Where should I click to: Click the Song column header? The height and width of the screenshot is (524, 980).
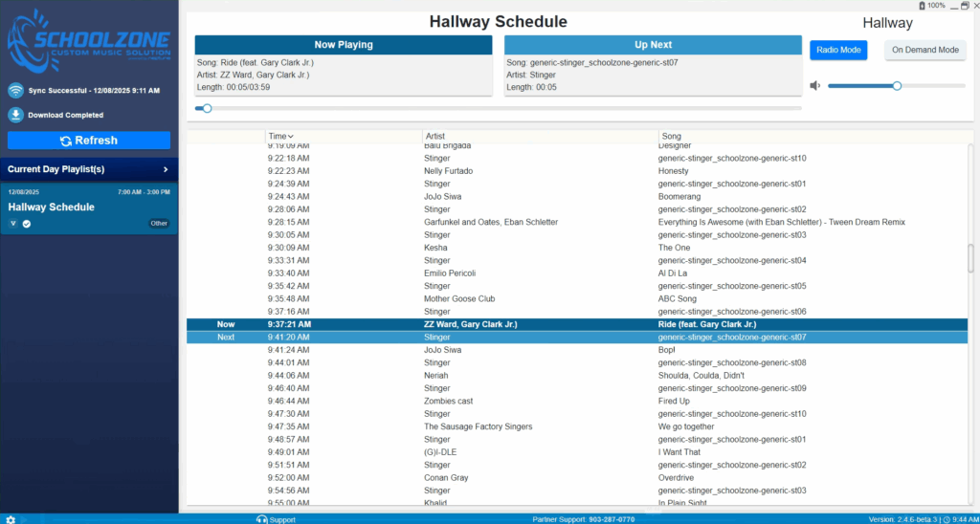pos(671,137)
